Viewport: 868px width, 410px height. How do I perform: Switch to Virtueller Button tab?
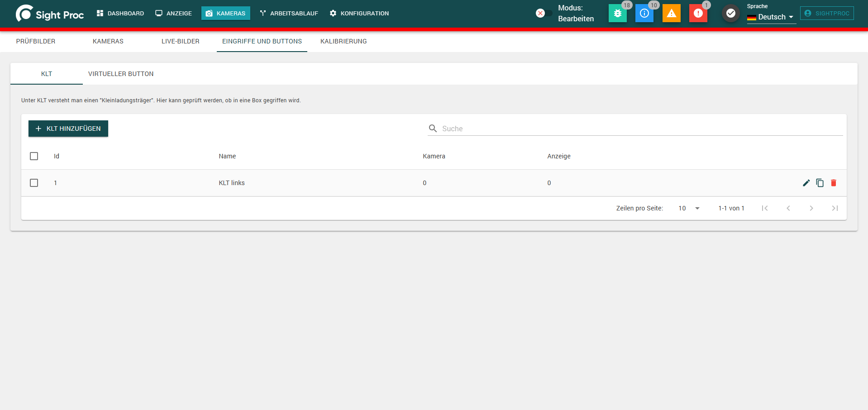click(121, 74)
